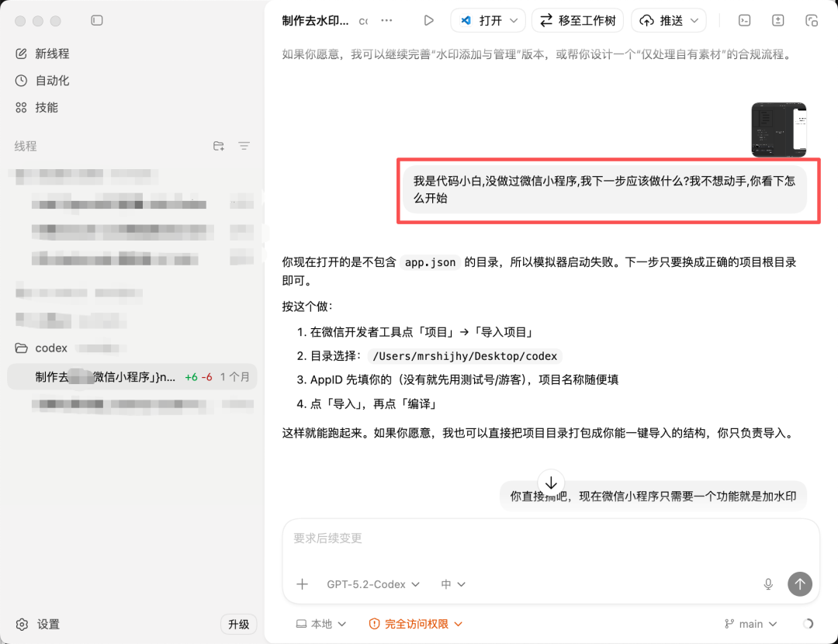The image size is (838, 644).
Task: Click the 移至工作树 button
Action: (x=577, y=20)
